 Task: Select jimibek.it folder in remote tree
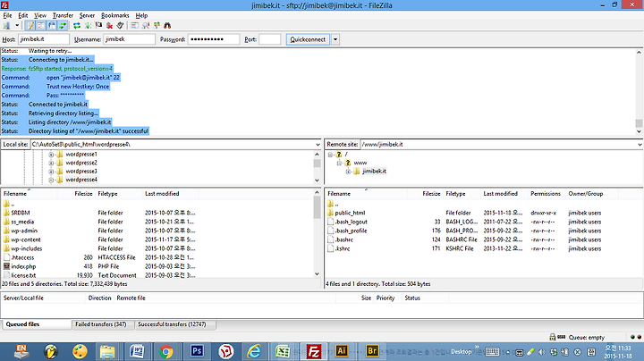(x=374, y=171)
